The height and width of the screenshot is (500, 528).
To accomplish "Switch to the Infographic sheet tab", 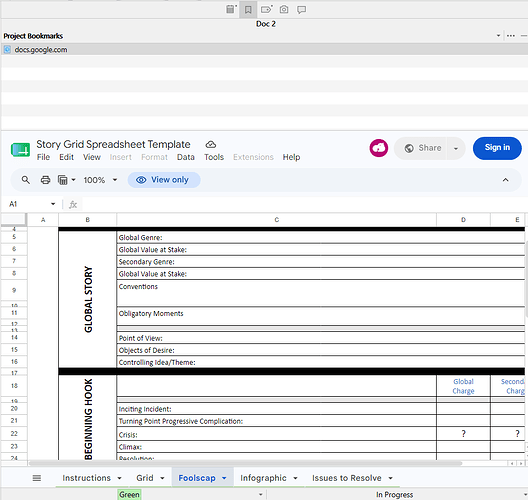I will pyautogui.click(x=263, y=478).
